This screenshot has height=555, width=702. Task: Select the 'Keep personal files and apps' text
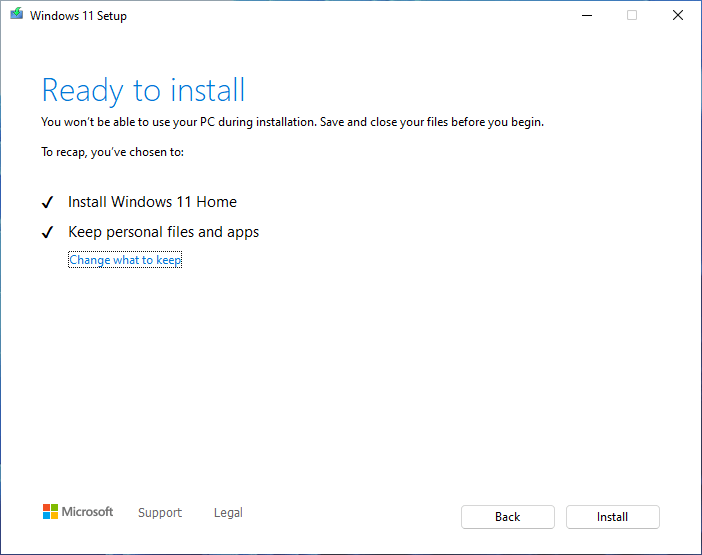pyautogui.click(x=163, y=232)
